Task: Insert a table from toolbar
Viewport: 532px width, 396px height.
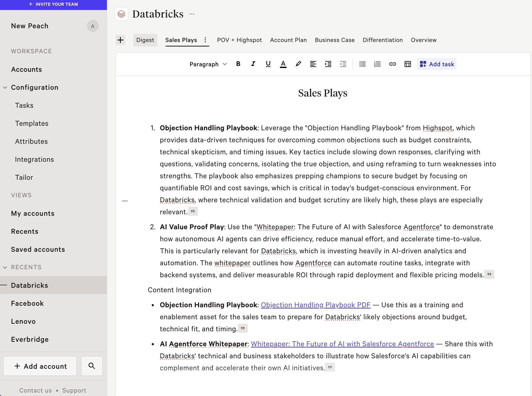Action: (408, 64)
